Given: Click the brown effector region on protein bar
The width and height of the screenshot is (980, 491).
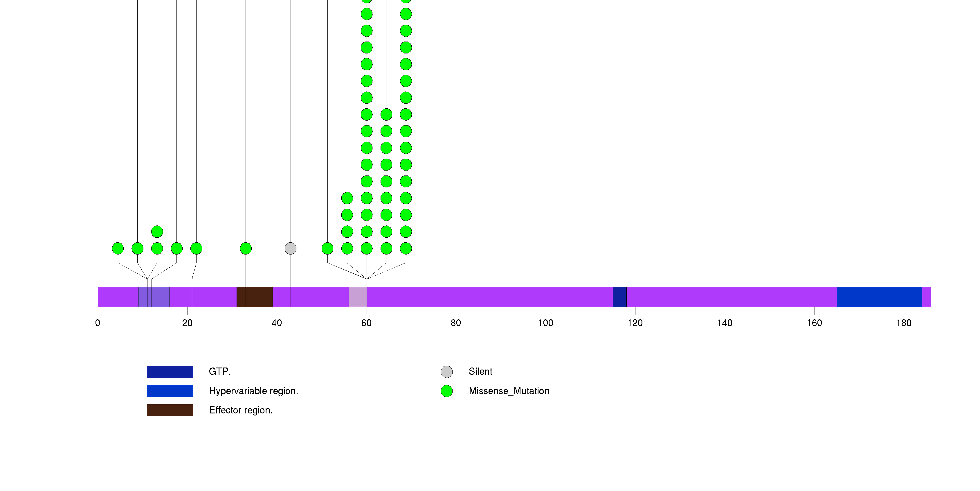Looking at the screenshot, I should click(259, 297).
